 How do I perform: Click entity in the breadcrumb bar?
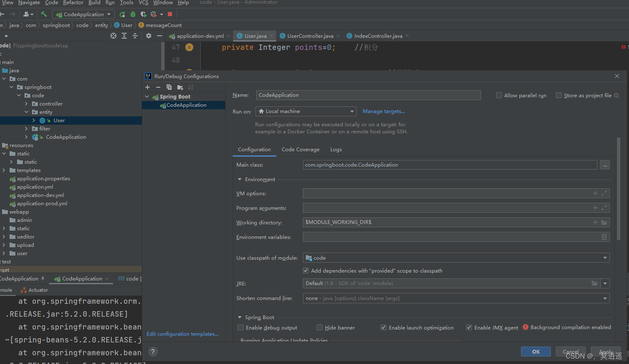[x=101, y=25]
